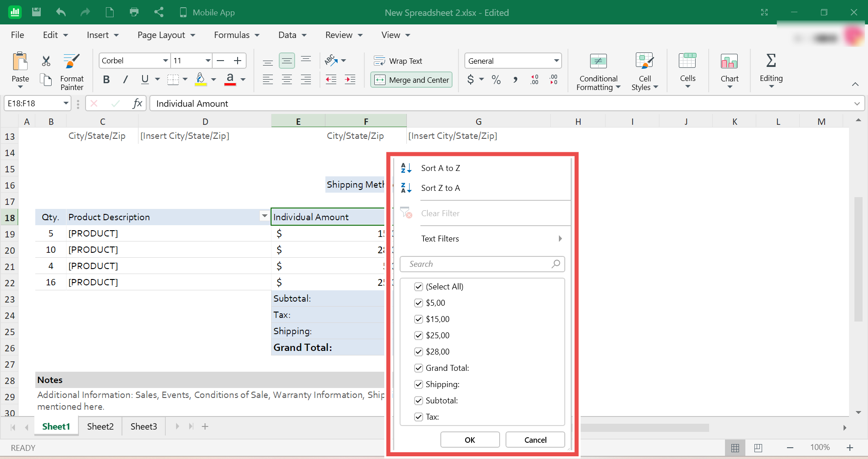This screenshot has width=868, height=459.
Task: Open Cell Styles gallery
Action: click(645, 72)
